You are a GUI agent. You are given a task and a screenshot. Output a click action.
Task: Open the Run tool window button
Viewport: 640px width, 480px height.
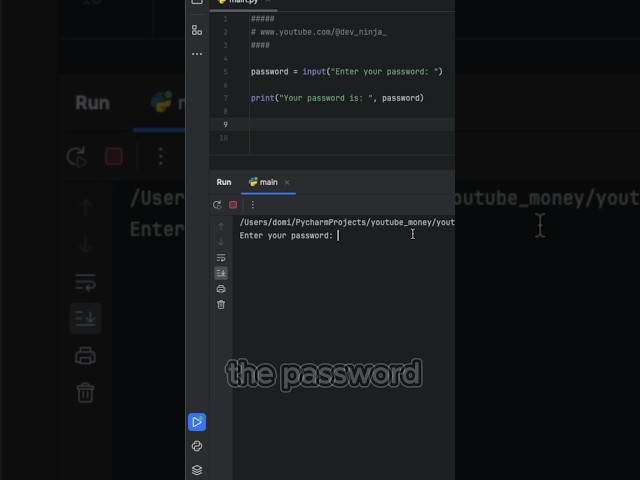click(197, 422)
